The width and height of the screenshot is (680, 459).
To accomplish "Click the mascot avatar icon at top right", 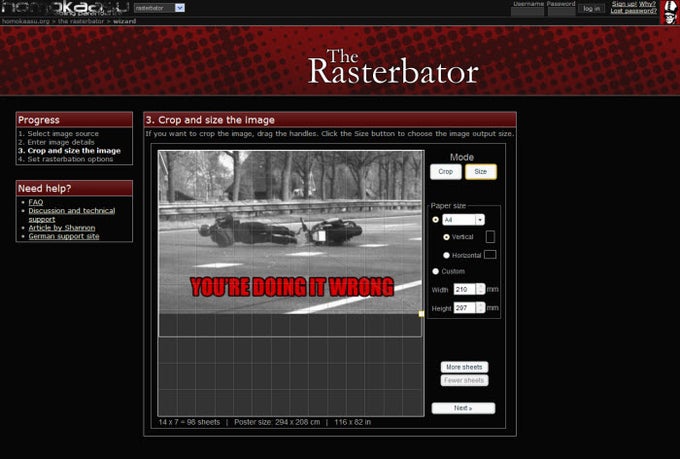I will coord(670,12).
